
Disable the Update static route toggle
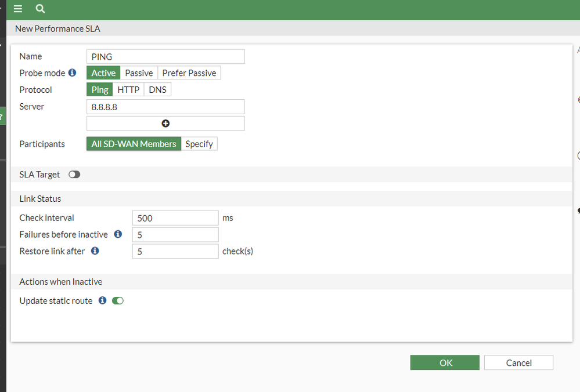tap(118, 300)
